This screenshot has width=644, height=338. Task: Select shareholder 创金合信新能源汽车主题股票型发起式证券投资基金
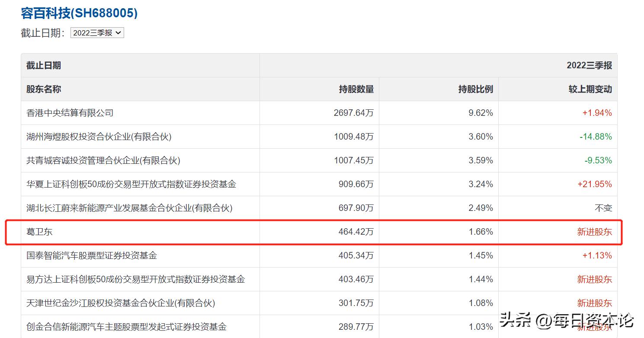click(x=127, y=327)
